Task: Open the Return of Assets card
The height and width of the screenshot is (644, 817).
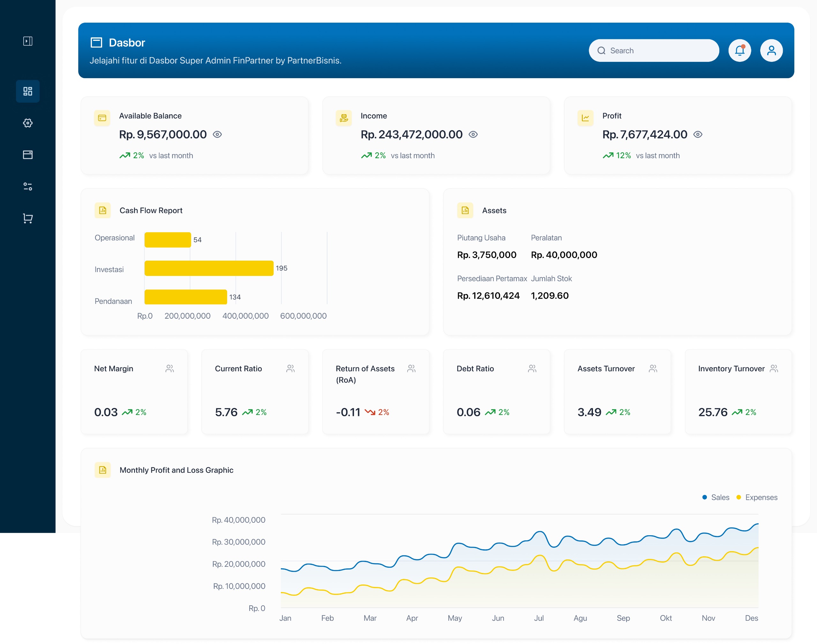Action: [x=375, y=392]
